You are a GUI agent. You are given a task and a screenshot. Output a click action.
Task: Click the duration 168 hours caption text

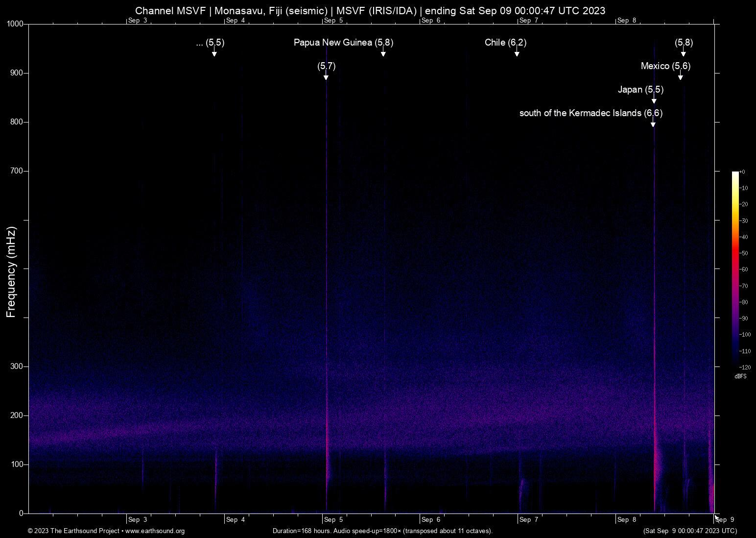(382, 531)
